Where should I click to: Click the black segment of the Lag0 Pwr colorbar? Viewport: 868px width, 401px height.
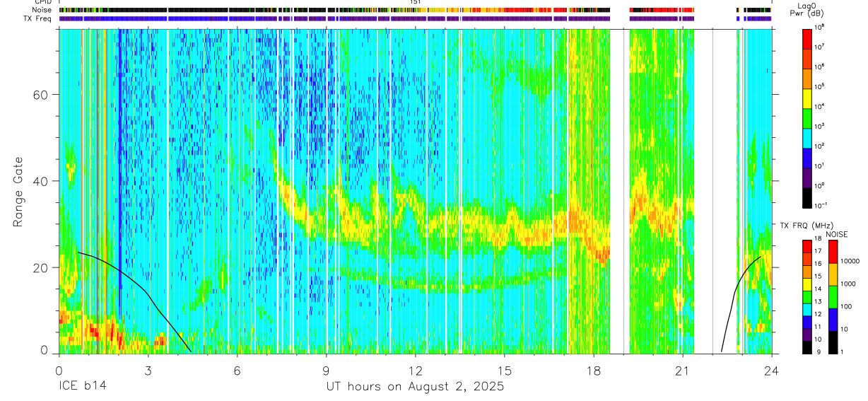(x=807, y=199)
